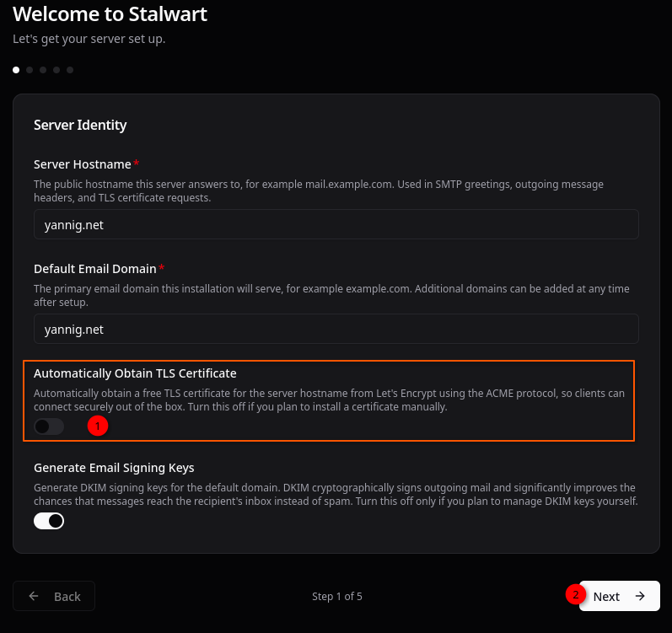Go to the Next setup step
The width and height of the screenshot is (672, 633).
[619, 596]
